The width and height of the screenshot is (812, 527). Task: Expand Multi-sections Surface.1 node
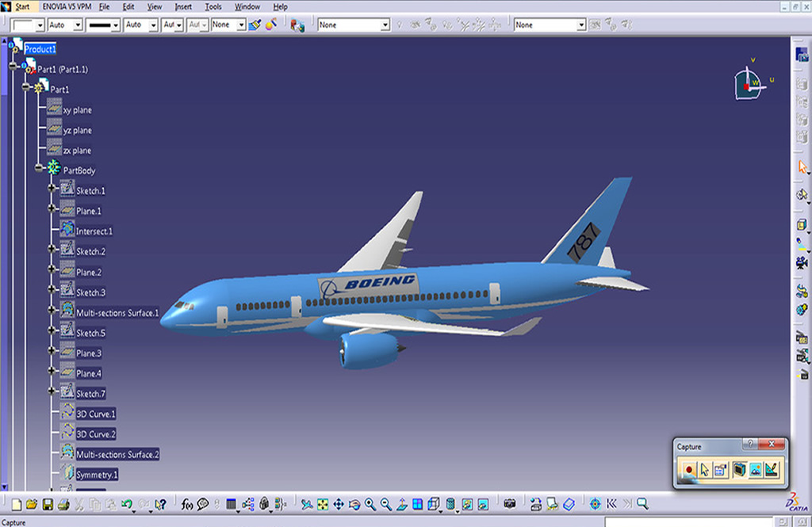pos(52,310)
